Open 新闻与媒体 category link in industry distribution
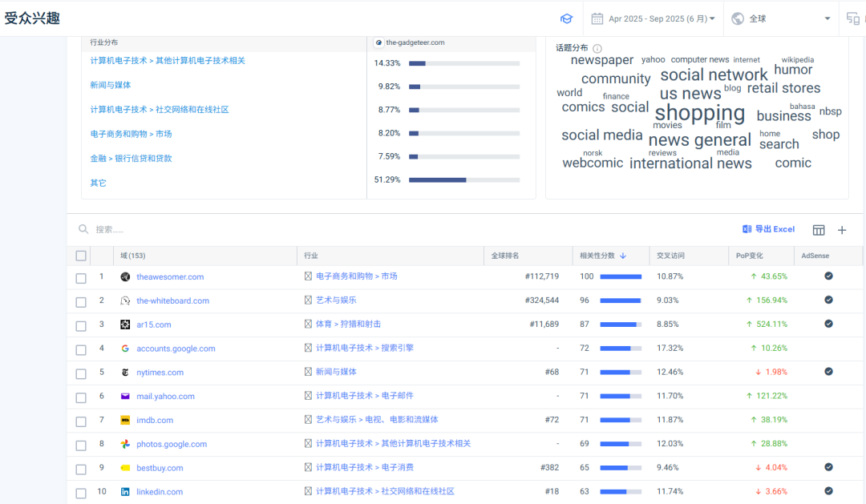This screenshot has height=504, width=866. coord(111,85)
